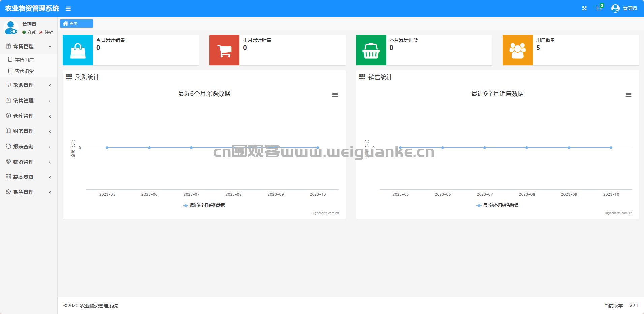
Task: Open the purchase chart context menu icon
Action: [335, 95]
